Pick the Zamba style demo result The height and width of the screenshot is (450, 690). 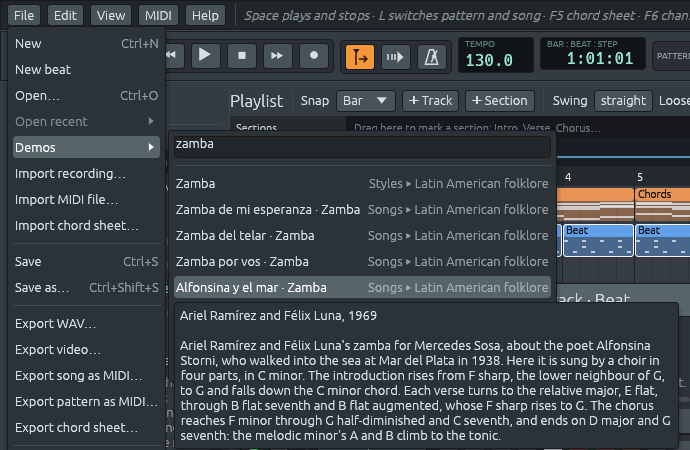(362, 183)
